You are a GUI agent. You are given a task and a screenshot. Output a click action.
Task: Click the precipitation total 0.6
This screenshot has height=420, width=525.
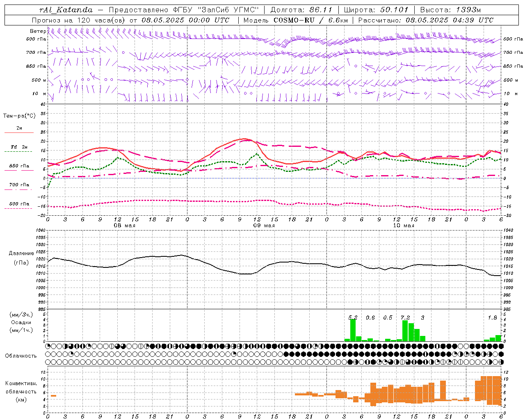tap(370, 317)
